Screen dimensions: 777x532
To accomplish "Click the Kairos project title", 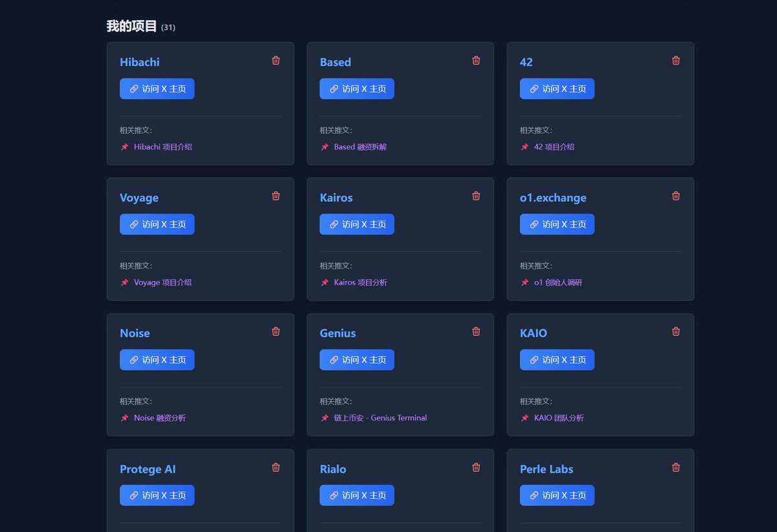I will coord(336,197).
